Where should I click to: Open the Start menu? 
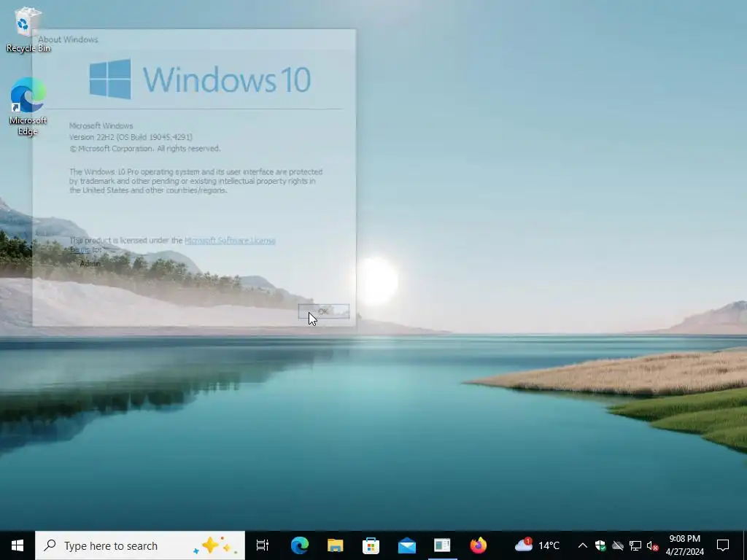18,545
